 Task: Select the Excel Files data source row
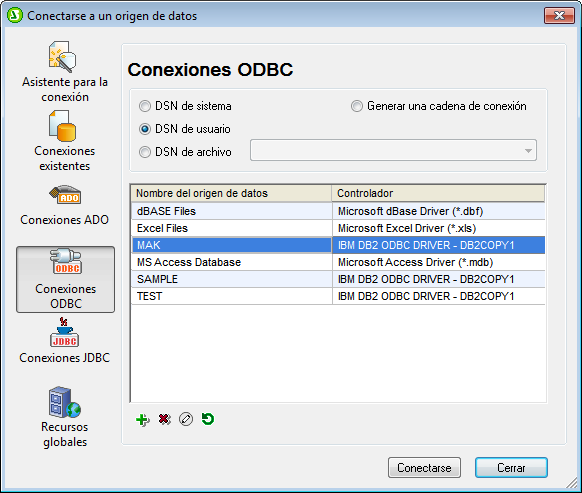coord(338,228)
